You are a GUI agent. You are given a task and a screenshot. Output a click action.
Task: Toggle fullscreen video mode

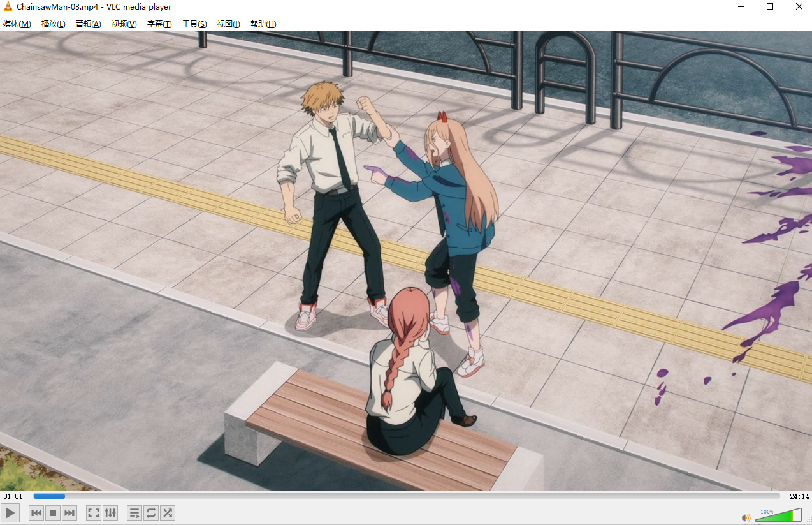(x=94, y=512)
